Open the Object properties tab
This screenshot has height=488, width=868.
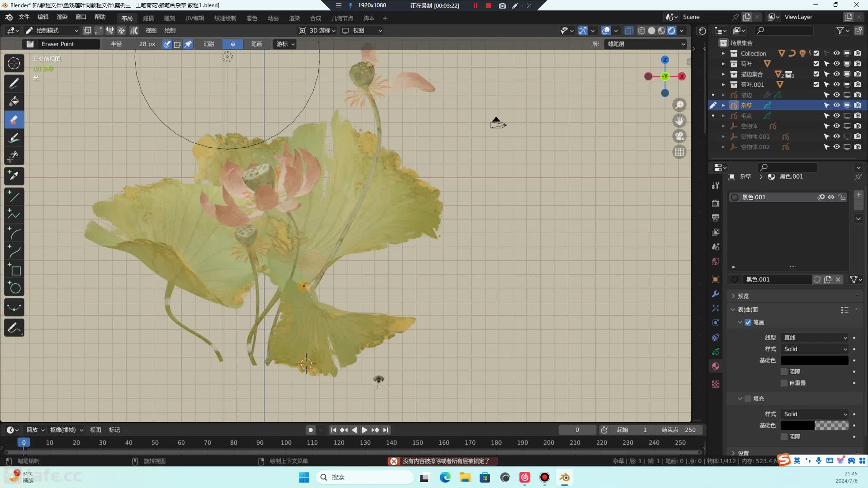(715, 280)
